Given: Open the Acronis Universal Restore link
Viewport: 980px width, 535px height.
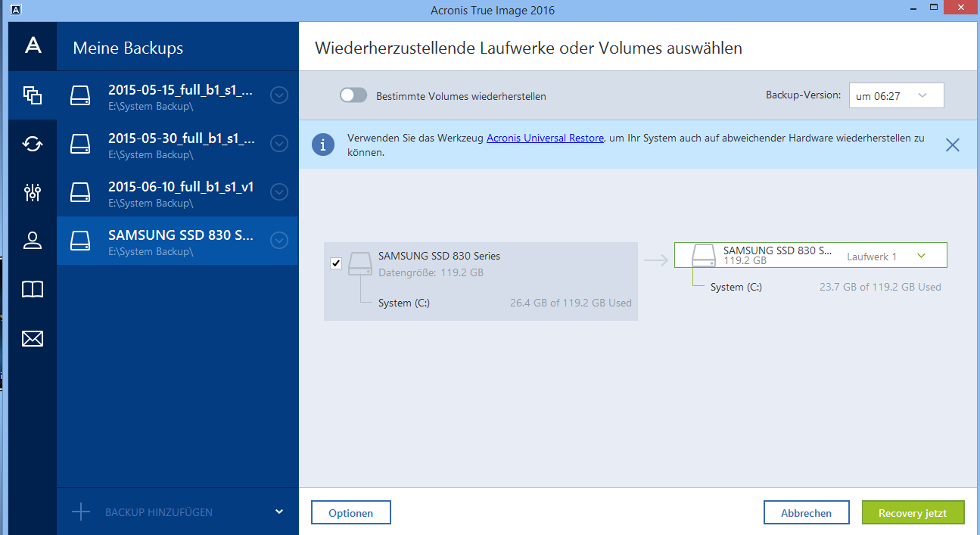Looking at the screenshot, I should (x=545, y=138).
